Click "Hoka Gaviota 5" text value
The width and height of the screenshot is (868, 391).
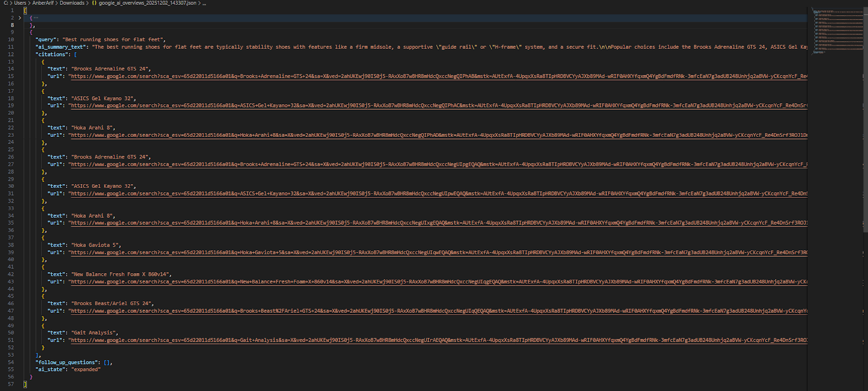coord(95,245)
